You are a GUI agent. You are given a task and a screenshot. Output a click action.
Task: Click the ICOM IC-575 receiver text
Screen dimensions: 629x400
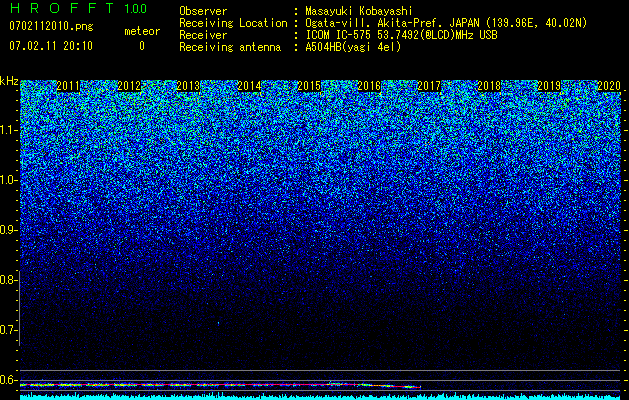pyautogui.click(x=401, y=35)
